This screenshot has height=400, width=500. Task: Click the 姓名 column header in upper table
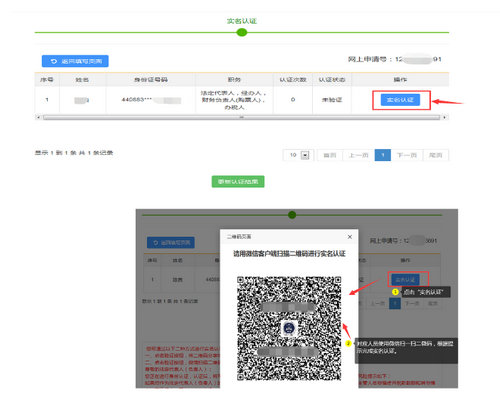tap(82, 80)
